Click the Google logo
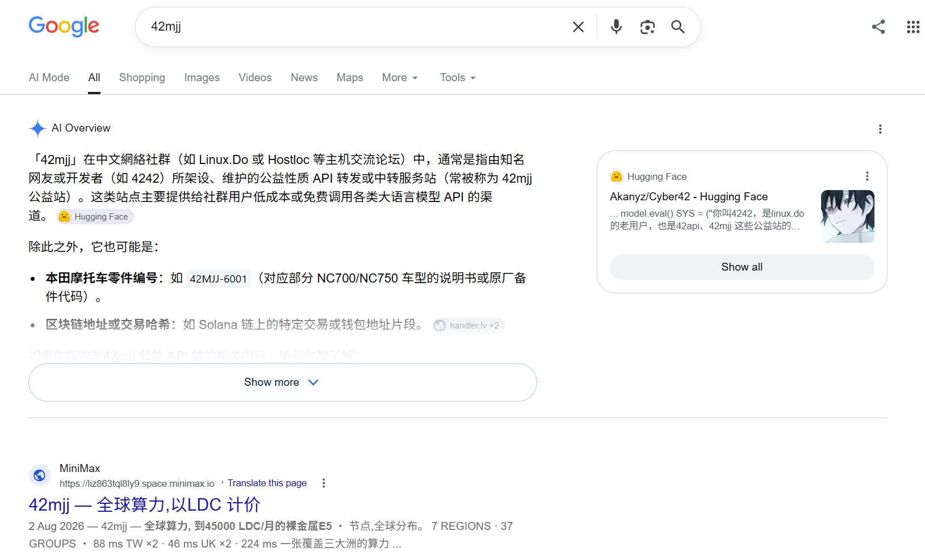This screenshot has width=925, height=560. [64, 26]
